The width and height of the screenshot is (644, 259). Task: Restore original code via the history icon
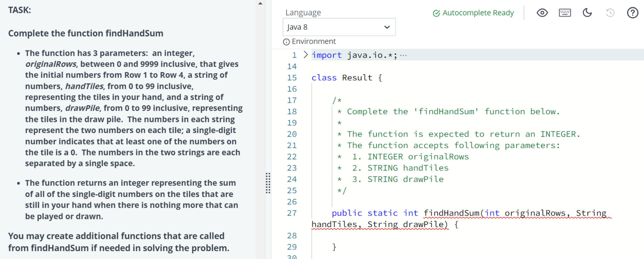pos(610,13)
